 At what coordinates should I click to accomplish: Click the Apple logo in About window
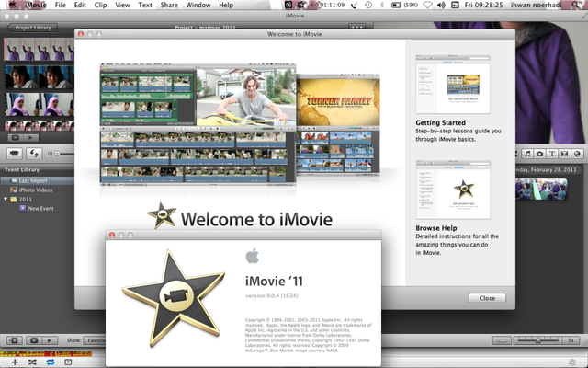click(253, 256)
